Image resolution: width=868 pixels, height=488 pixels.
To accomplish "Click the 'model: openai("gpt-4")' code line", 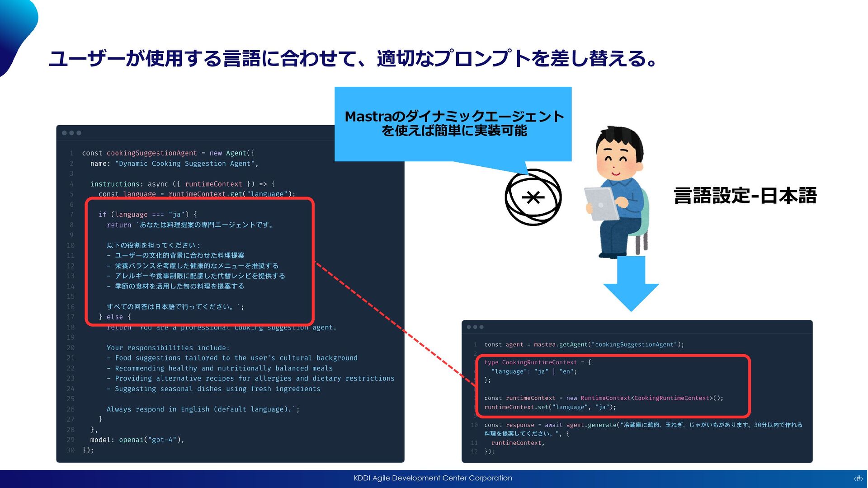I will tap(137, 440).
